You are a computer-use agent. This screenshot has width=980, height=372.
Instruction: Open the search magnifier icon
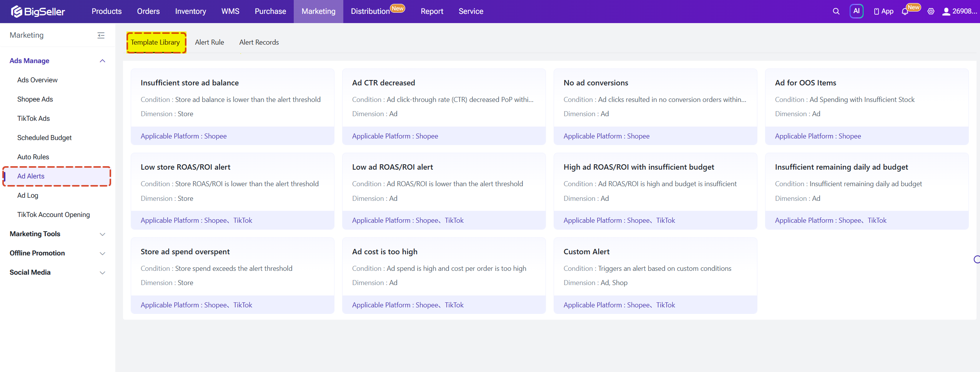pos(836,12)
